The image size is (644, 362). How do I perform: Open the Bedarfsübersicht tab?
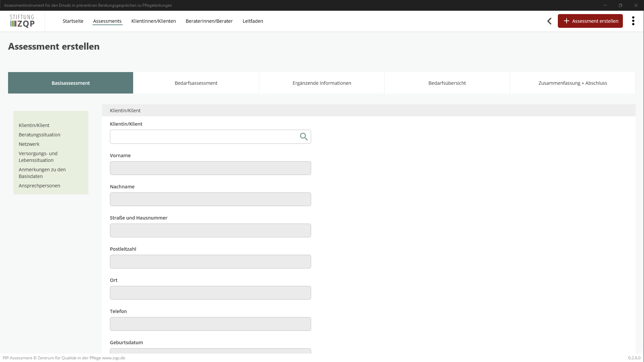coord(447,83)
